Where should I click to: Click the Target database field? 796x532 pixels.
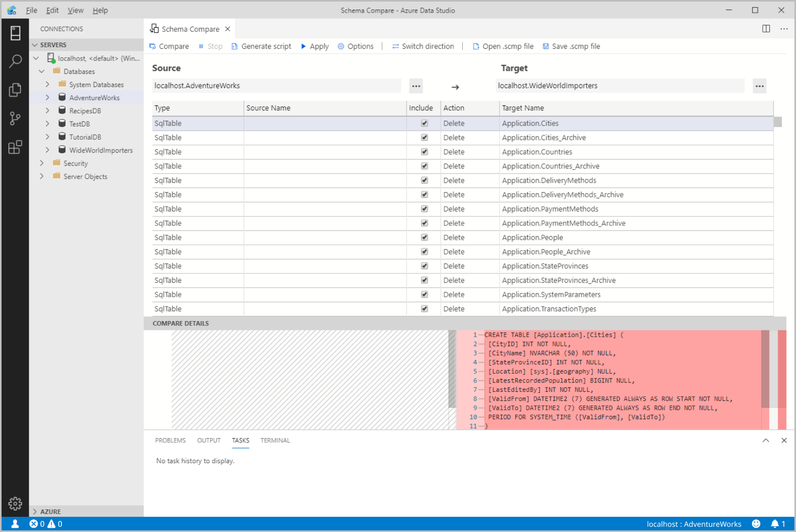(620, 86)
